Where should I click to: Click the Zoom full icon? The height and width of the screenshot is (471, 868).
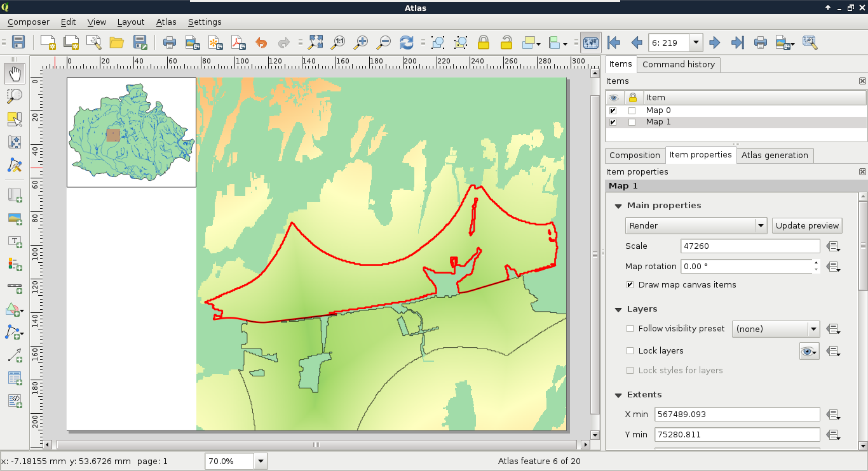316,43
